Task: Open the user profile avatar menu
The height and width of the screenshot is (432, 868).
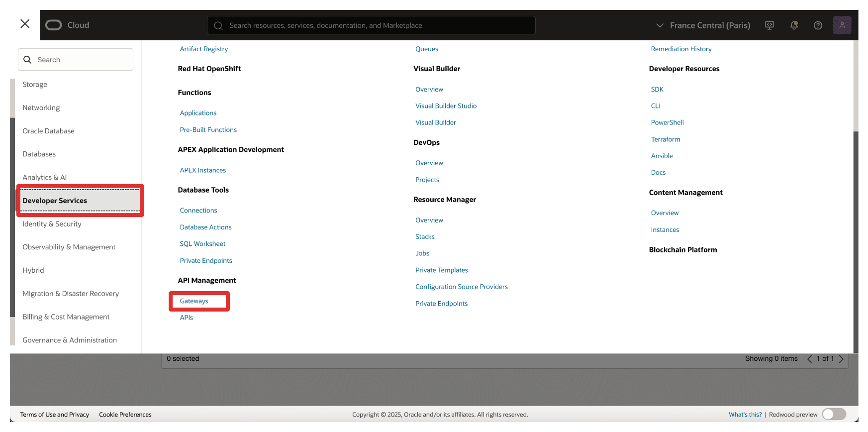Action: point(842,25)
